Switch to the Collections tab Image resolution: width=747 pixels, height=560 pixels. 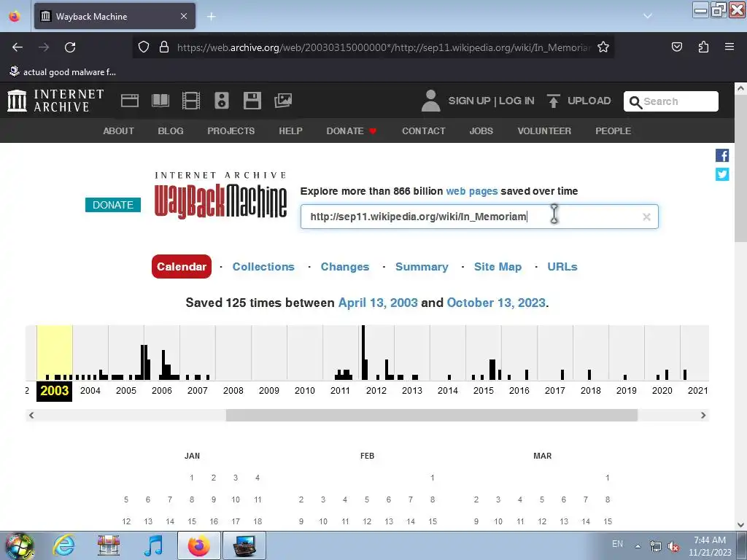tap(263, 267)
